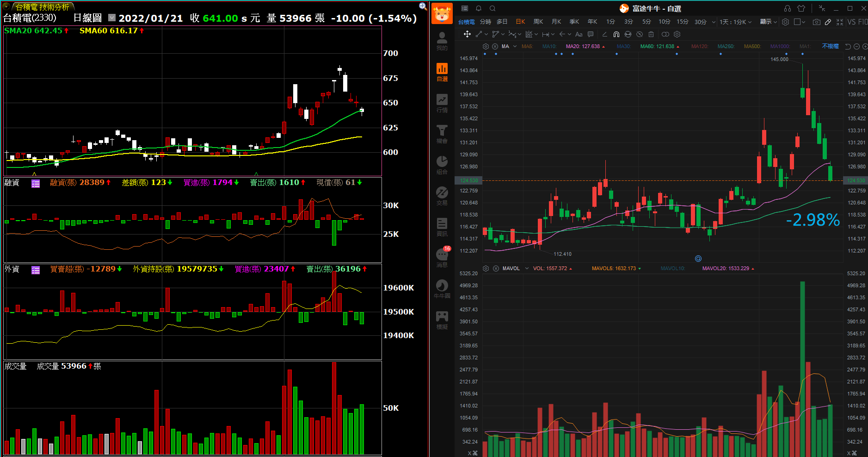
Task: Expand the MA indicator dropdown arrow
Action: coord(515,46)
